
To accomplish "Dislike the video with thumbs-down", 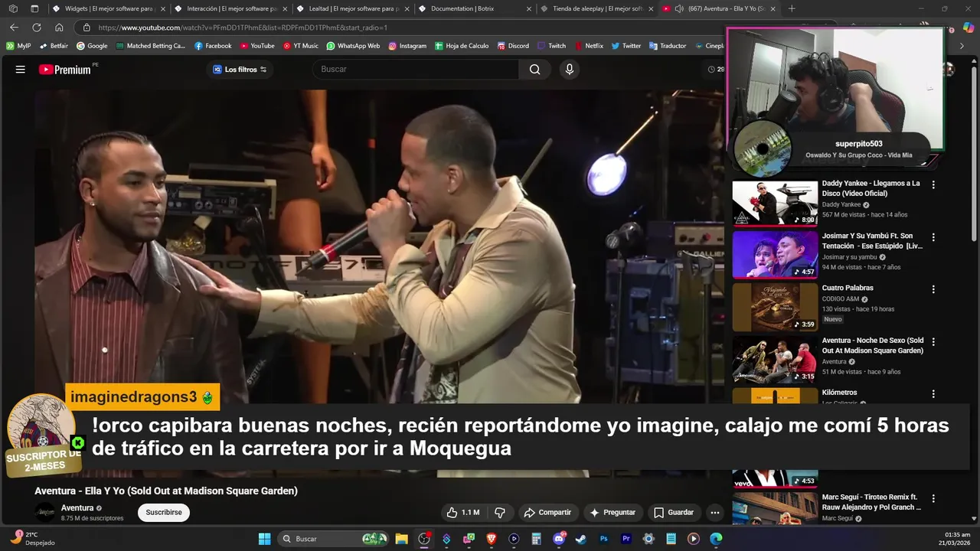I will tap(500, 513).
